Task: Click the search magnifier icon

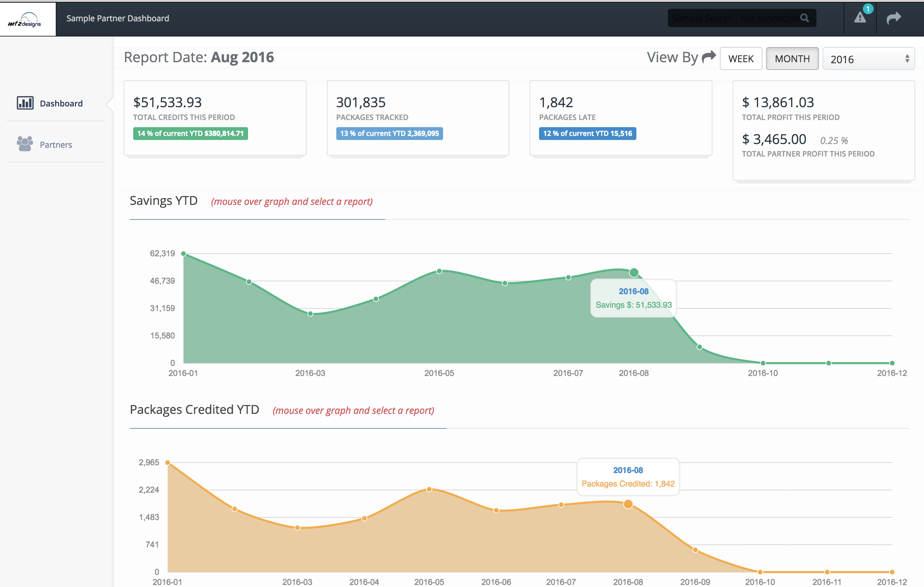Action: 805,18
